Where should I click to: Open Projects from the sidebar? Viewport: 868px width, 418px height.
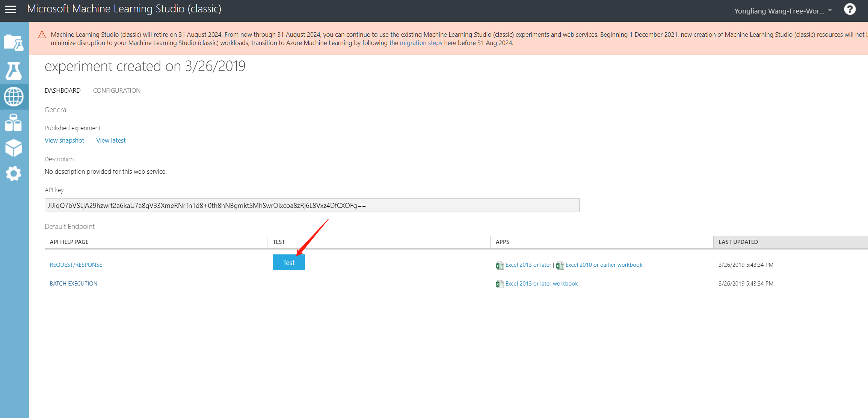coord(14,42)
